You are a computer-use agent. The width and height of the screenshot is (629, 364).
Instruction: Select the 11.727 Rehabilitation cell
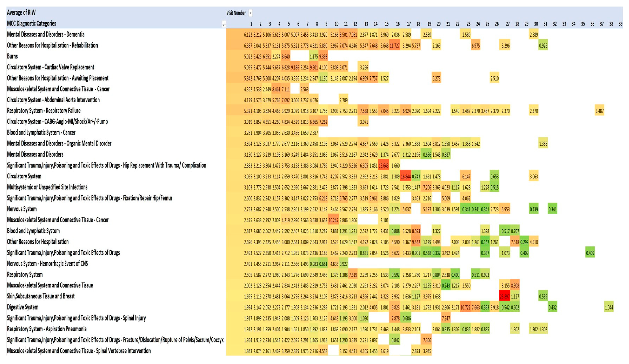[395, 46]
